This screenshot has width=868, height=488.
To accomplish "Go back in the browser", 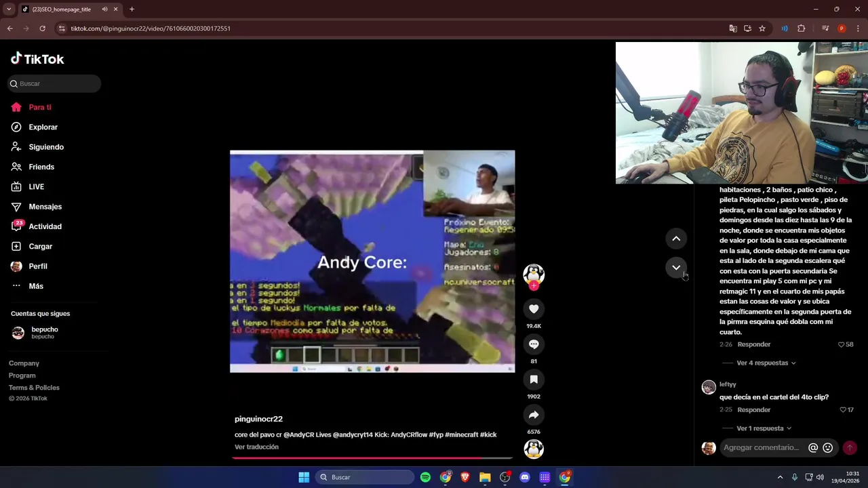I will pyautogui.click(x=9, y=28).
